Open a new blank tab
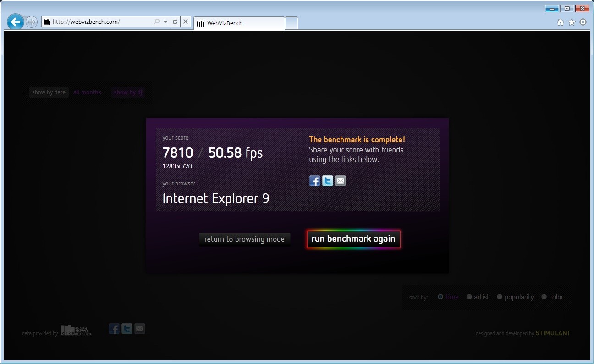The height and width of the screenshot is (364, 594). click(x=291, y=23)
